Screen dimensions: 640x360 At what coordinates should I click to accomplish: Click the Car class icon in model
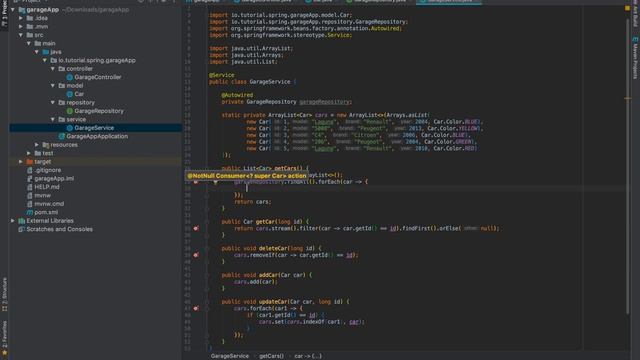70,94
